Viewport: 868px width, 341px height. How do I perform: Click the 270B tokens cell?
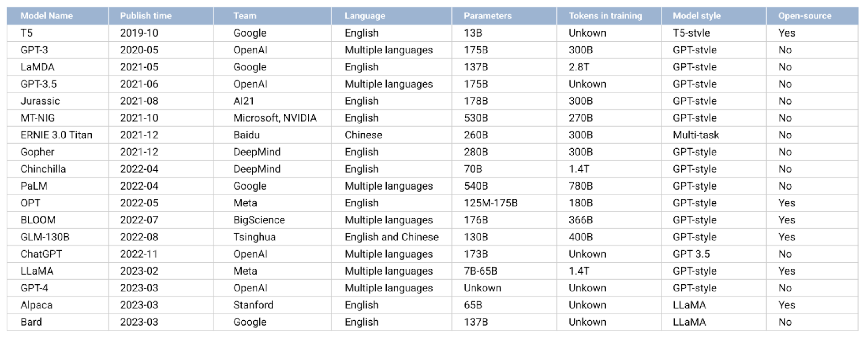[609, 118]
